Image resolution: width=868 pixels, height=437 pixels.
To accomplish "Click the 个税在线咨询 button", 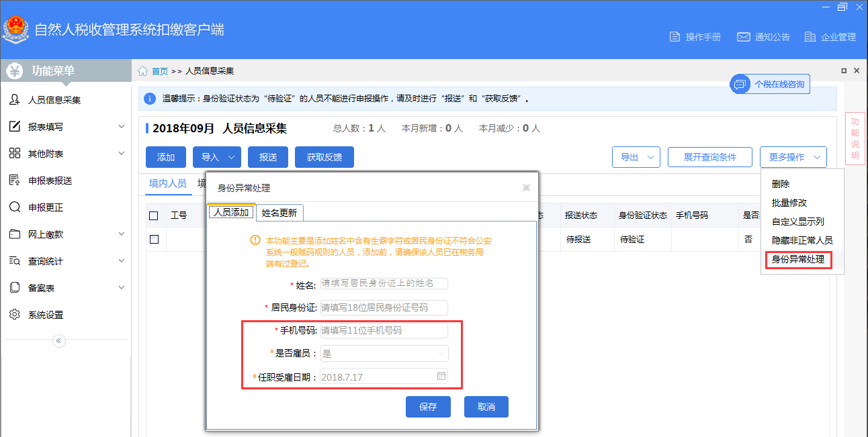I will (770, 85).
